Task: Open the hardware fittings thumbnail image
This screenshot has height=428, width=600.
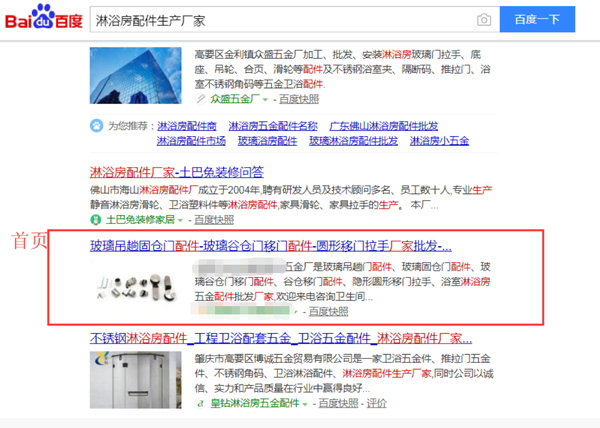Action: (136, 287)
